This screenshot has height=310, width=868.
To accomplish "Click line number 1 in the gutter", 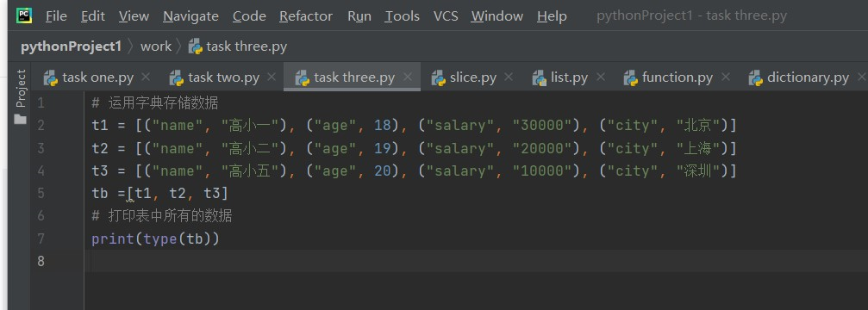I will click(41, 103).
